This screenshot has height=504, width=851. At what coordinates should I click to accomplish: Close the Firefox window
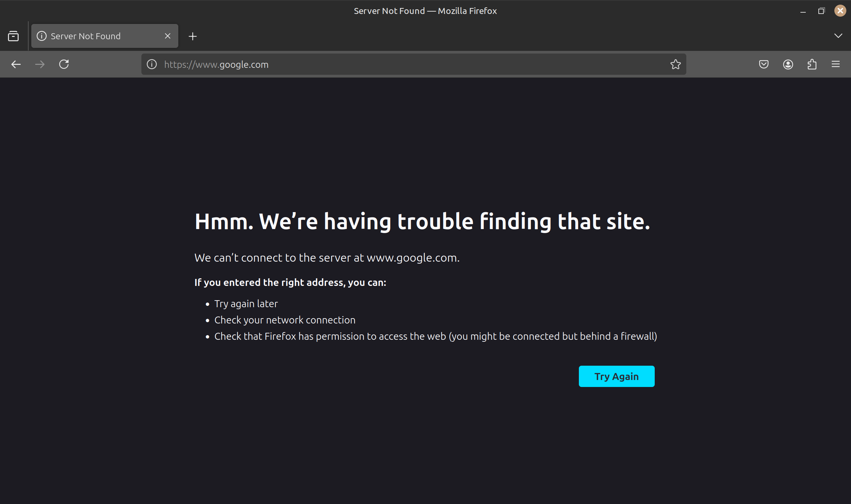tap(840, 11)
